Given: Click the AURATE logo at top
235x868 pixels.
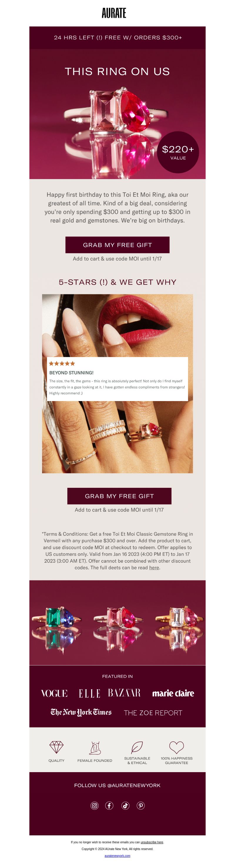Looking at the screenshot, I should (x=114, y=13).
